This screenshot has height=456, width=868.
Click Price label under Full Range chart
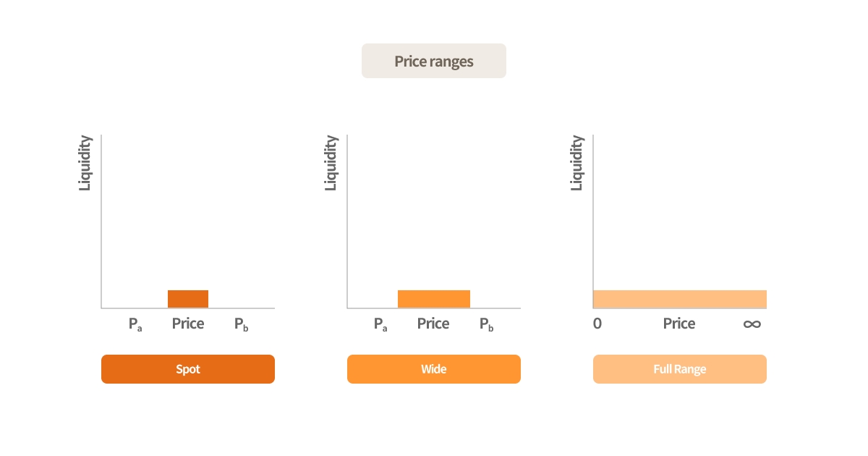(679, 324)
